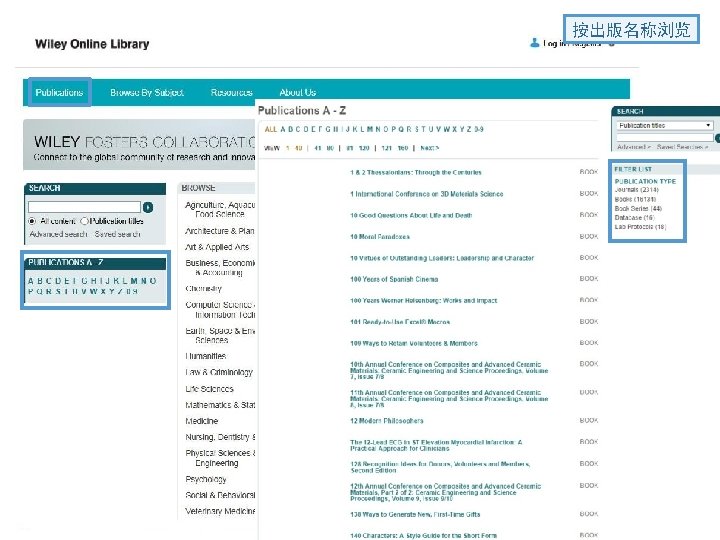Open Saved search link in left panel
Image resolution: width=720 pixels, height=540 pixels.
118,234
